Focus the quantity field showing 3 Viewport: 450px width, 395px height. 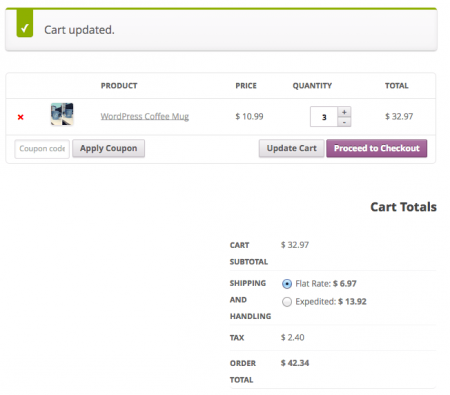pyautogui.click(x=324, y=117)
